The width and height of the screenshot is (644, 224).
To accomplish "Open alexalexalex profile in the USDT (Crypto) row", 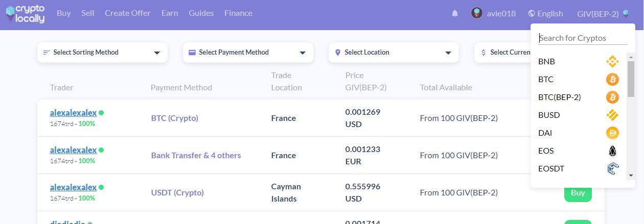I will coord(73,187).
